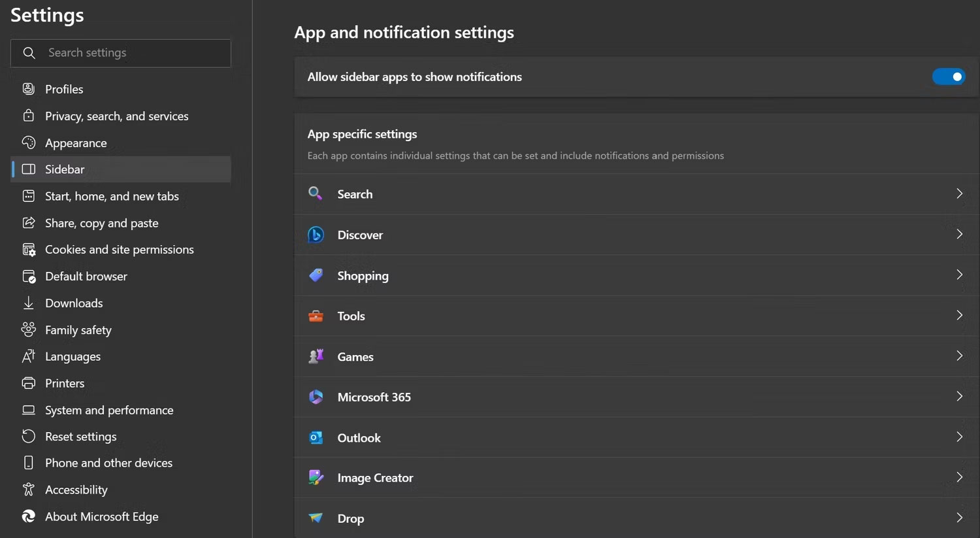Open Privacy, search, and services settings
The width and height of the screenshot is (980, 538).
121,116
